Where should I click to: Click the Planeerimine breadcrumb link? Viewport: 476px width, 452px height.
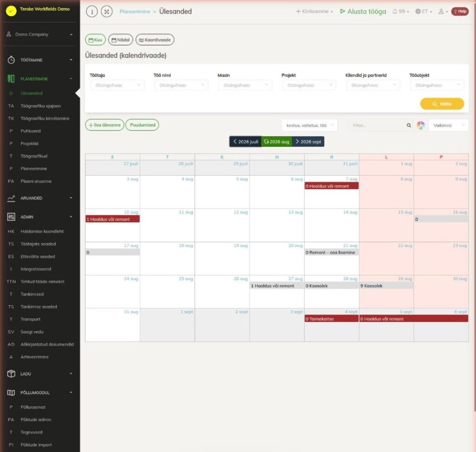coord(135,12)
